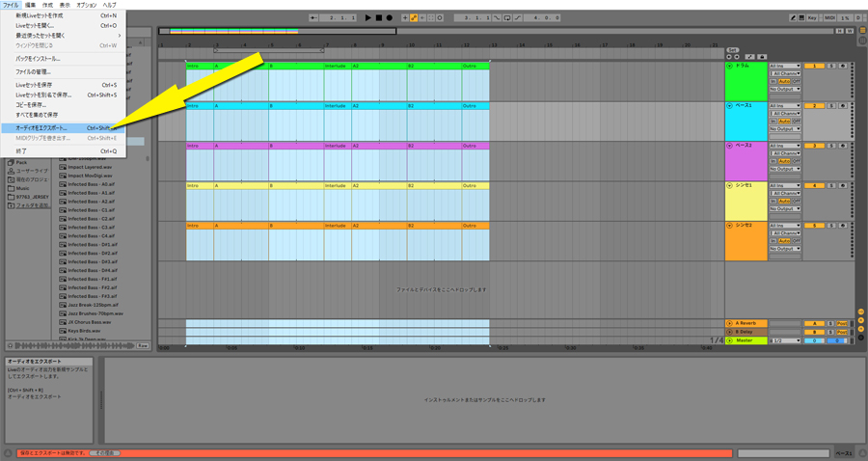Click the Set locator button

tap(732, 50)
